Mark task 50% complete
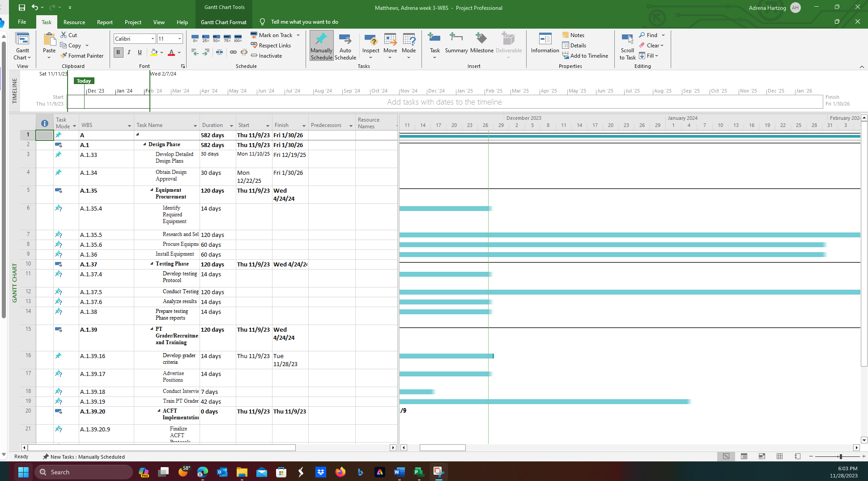 tap(217, 38)
